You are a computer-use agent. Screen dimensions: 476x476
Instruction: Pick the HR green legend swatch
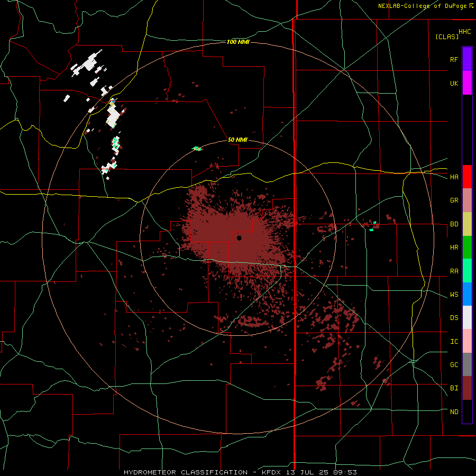(x=467, y=248)
